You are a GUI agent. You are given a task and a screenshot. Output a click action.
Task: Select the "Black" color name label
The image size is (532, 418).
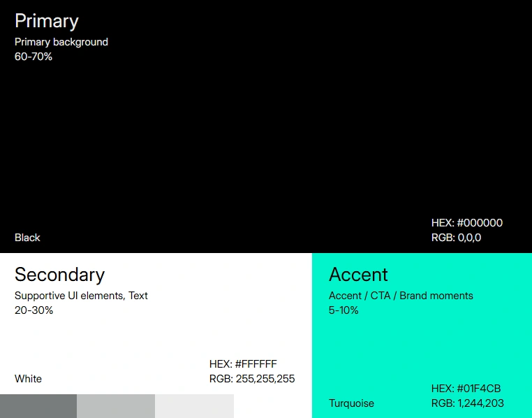click(x=27, y=238)
